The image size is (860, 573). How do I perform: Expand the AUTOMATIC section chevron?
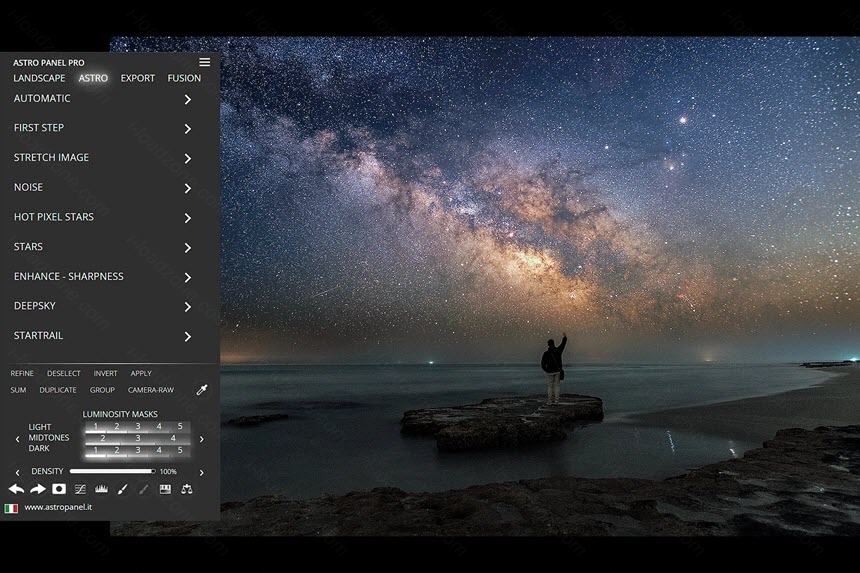click(x=188, y=99)
